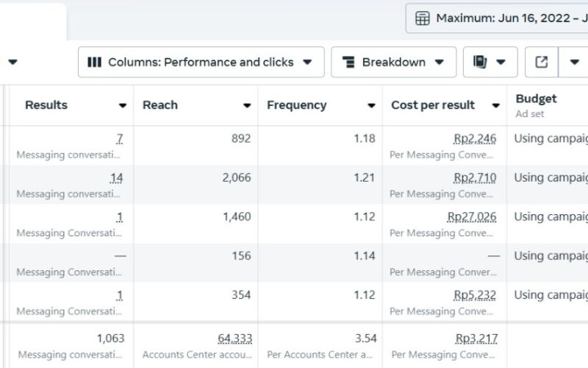Click the Columns icon beside Performance and clicks
The image size is (588, 368).
click(x=94, y=63)
